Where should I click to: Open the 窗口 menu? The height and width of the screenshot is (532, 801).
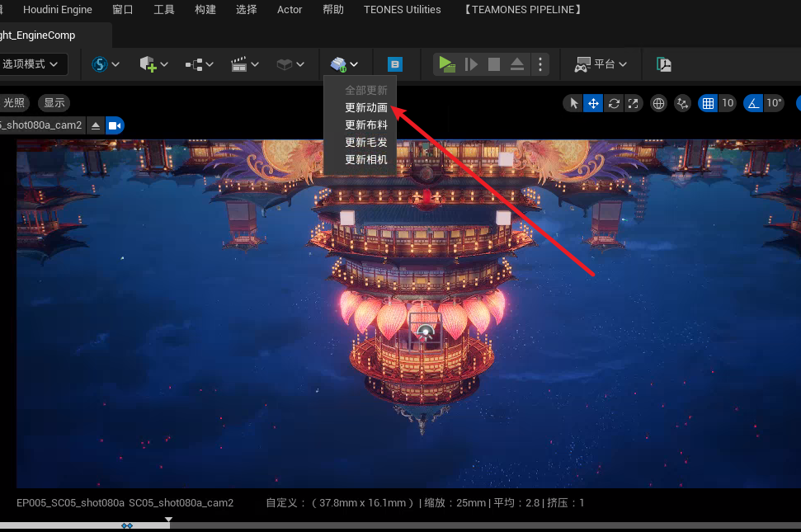(x=123, y=10)
